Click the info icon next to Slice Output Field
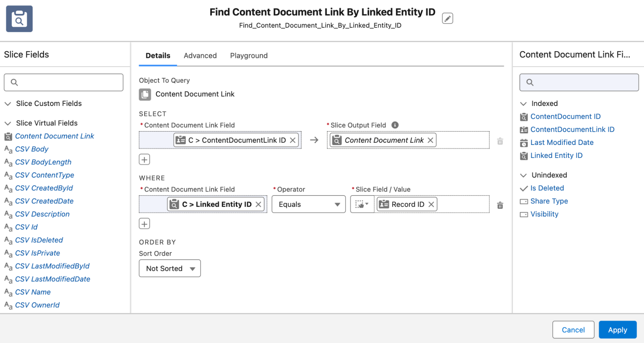Image resolution: width=644 pixels, height=343 pixels. [x=395, y=125]
